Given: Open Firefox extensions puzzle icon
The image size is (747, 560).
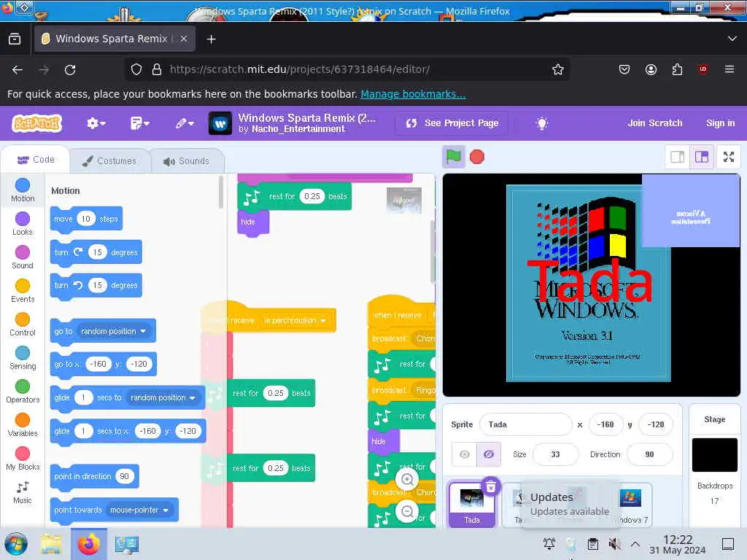Looking at the screenshot, I should [x=677, y=69].
